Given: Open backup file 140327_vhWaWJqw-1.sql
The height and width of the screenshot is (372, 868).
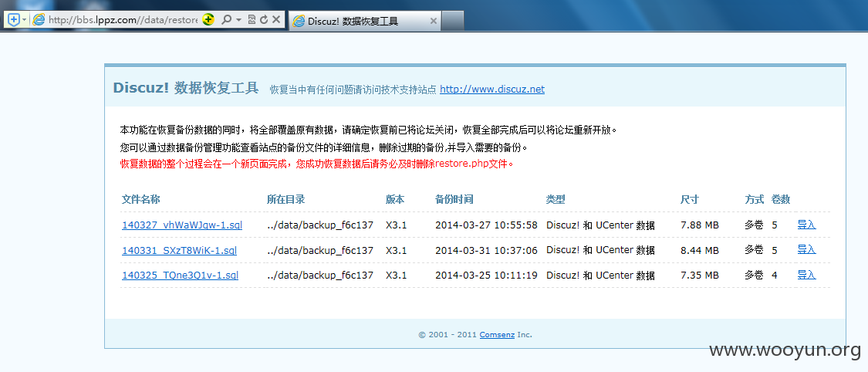Looking at the screenshot, I should [x=182, y=225].
